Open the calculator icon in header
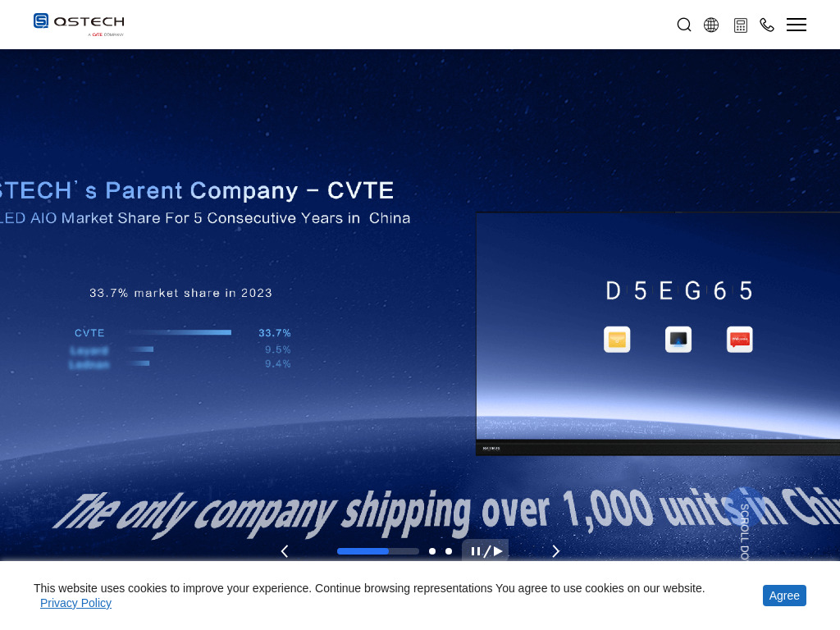840x630 pixels. [x=741, y=25]
